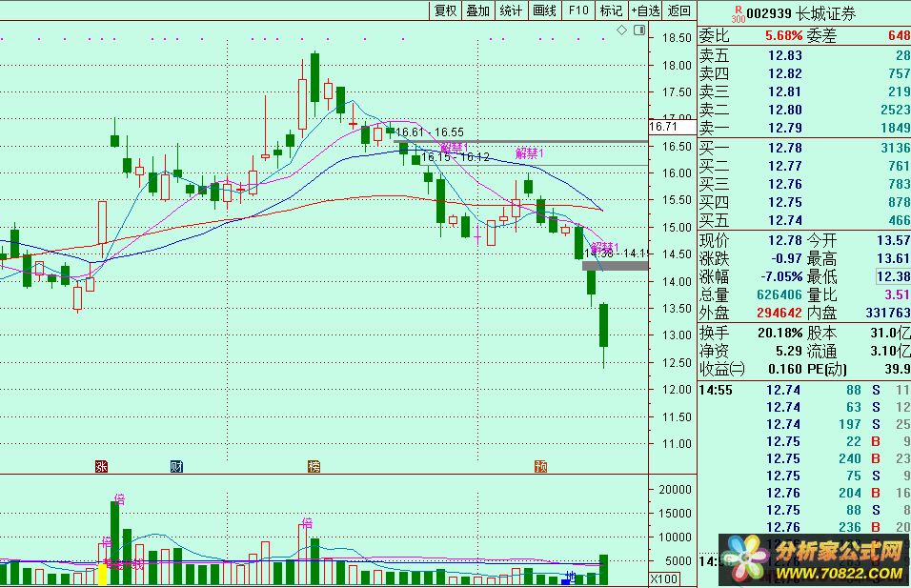Click the tick trade with volume 240
Viewport: 911px width, 588px height.
click(x=804, y=458)
